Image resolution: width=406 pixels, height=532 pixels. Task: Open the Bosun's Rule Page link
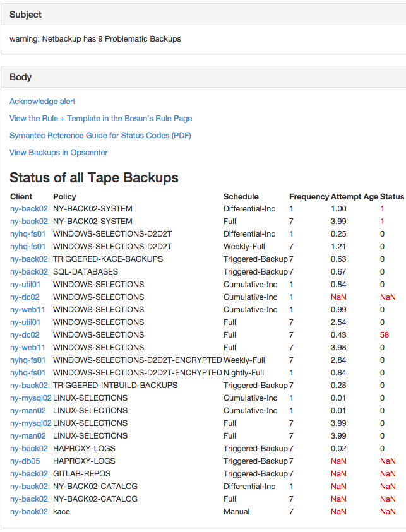100,119
